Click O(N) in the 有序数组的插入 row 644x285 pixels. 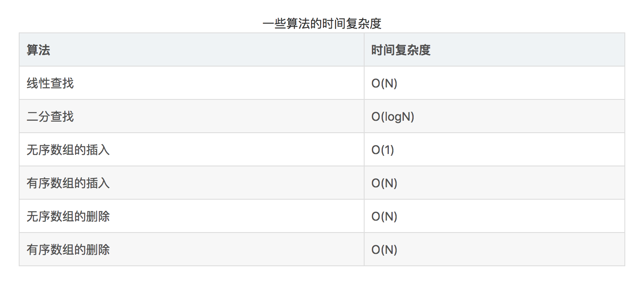tap(384, 183)
